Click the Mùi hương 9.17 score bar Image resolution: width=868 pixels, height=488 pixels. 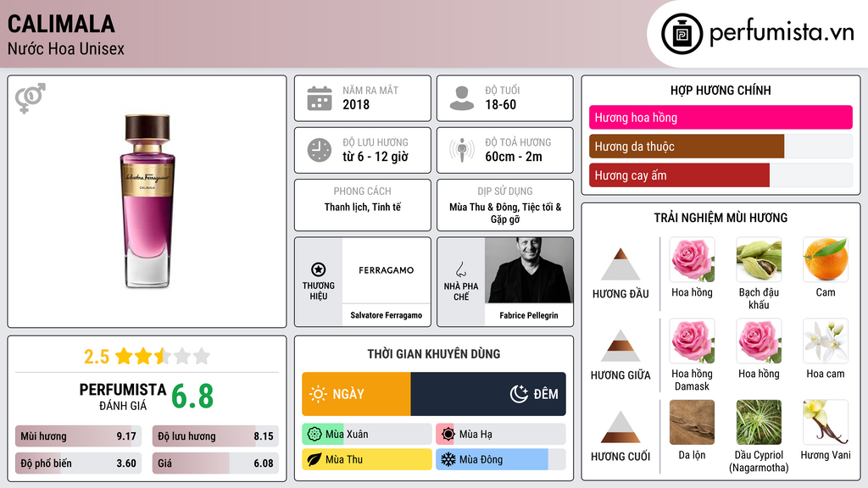78,436
